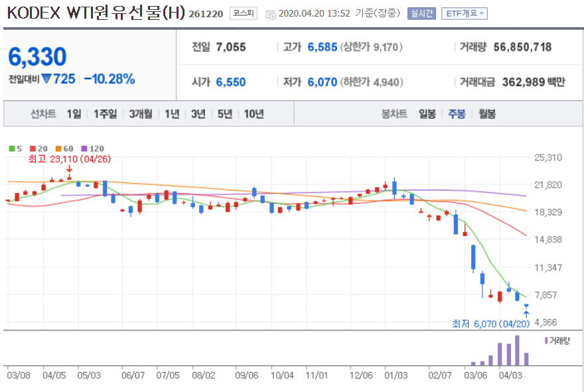Viewport: 584px width, 392px height.
Task: Click the red 20 moving average swatch
Action: click(x=33, y=149)
